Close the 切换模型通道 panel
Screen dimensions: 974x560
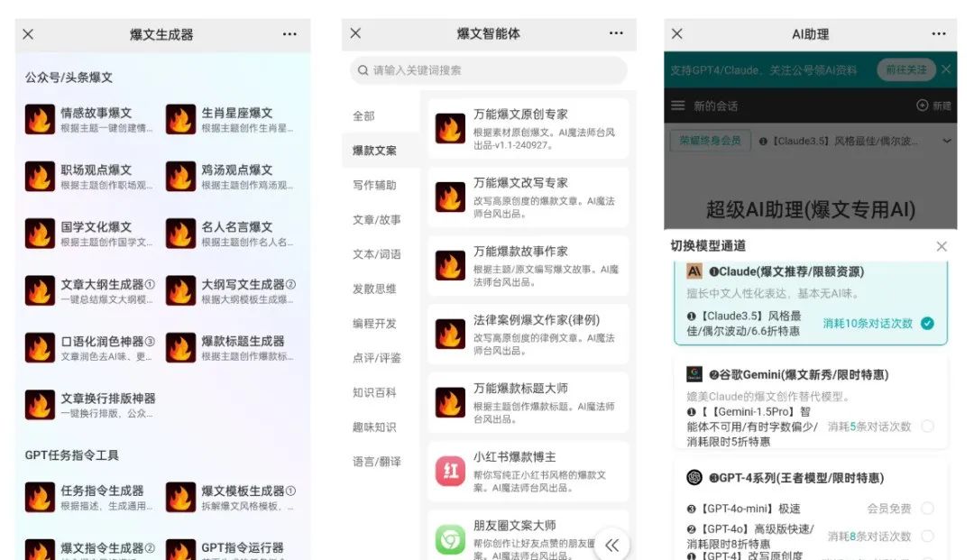[x=941, y=246]
